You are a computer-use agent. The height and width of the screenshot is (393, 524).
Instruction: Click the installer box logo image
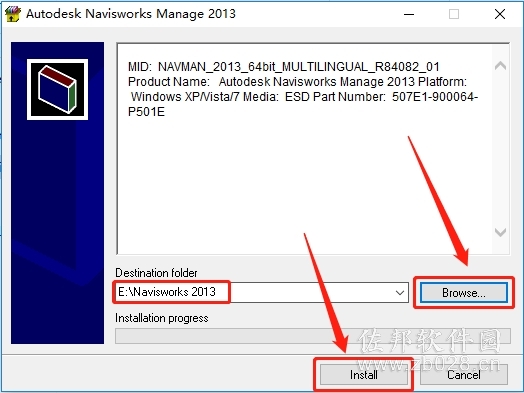coord(57,90)
